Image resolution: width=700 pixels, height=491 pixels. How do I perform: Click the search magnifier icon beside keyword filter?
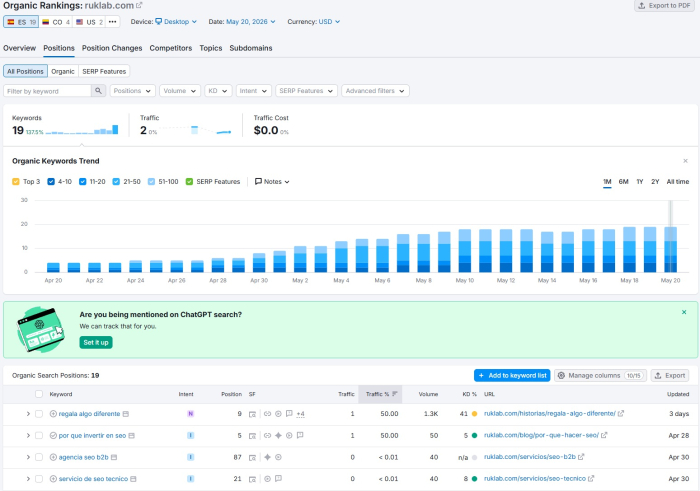pos(98,91)
